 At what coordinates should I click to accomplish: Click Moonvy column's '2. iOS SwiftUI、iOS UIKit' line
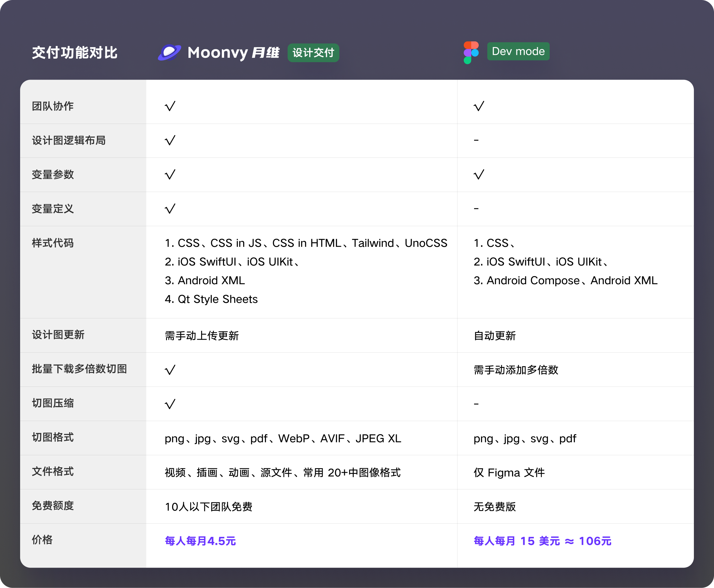pyautogui.click(x=232, y=262)
